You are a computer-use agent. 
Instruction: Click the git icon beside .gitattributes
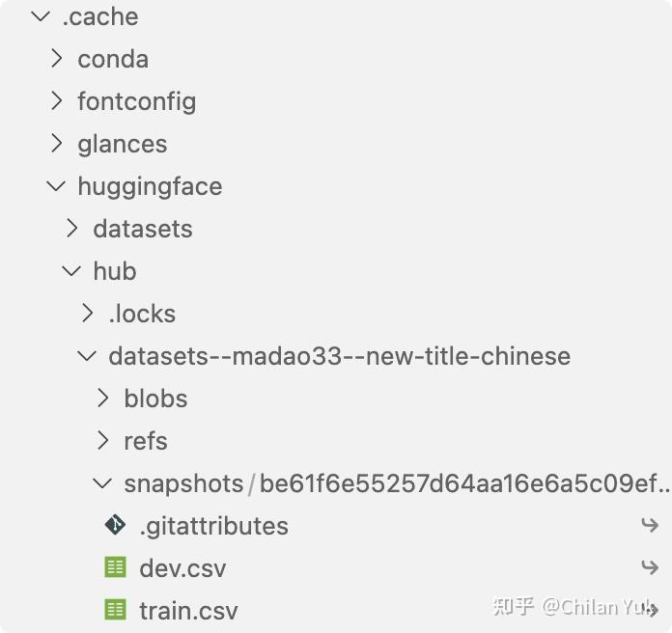coord(115,525)
